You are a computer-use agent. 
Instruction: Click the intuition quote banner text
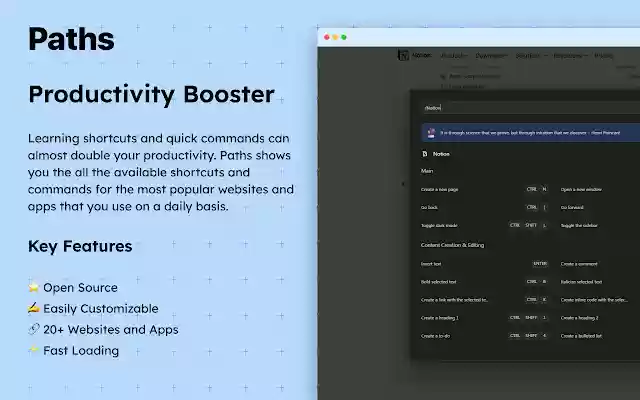(x=530, y=133)
